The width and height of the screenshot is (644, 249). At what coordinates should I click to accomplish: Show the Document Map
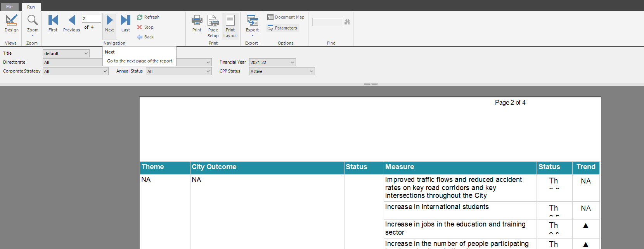(286, 17)
